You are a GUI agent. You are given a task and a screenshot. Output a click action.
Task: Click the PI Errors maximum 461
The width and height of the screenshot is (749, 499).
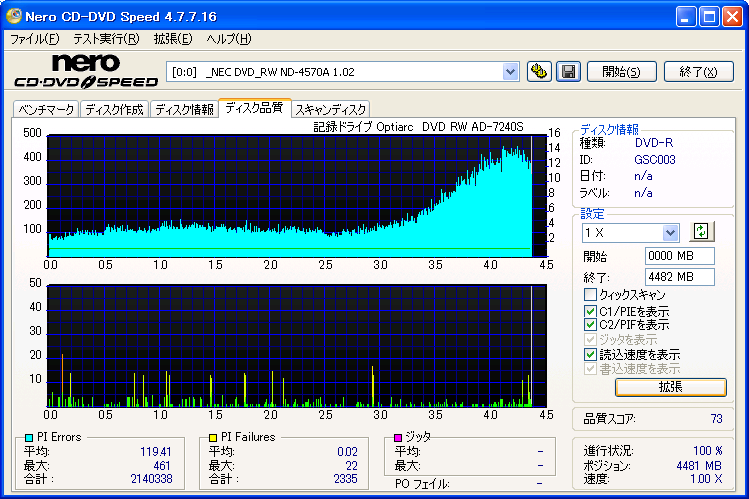tap(162, 466)
